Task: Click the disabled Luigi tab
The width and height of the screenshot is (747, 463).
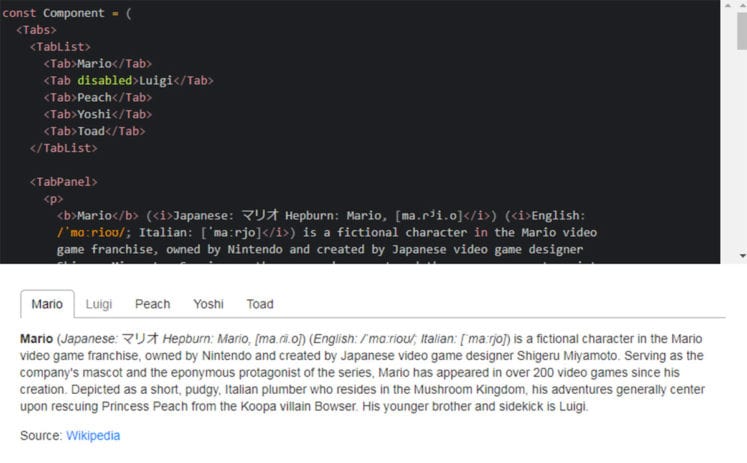Action: [99, 304]
